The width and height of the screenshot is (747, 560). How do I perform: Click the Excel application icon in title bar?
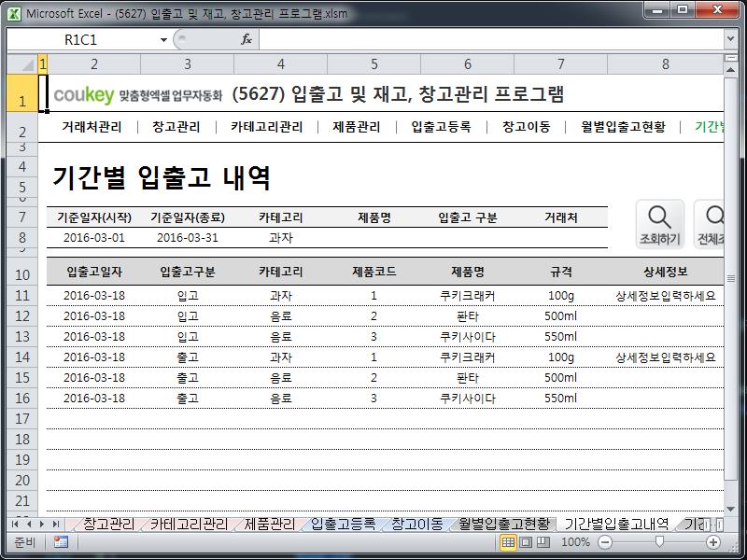click(x=14, y=13)
